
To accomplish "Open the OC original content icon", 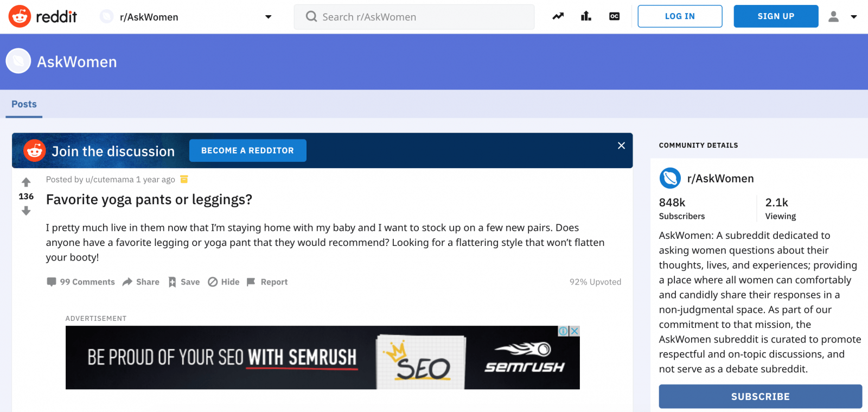I will click(614, 16).
